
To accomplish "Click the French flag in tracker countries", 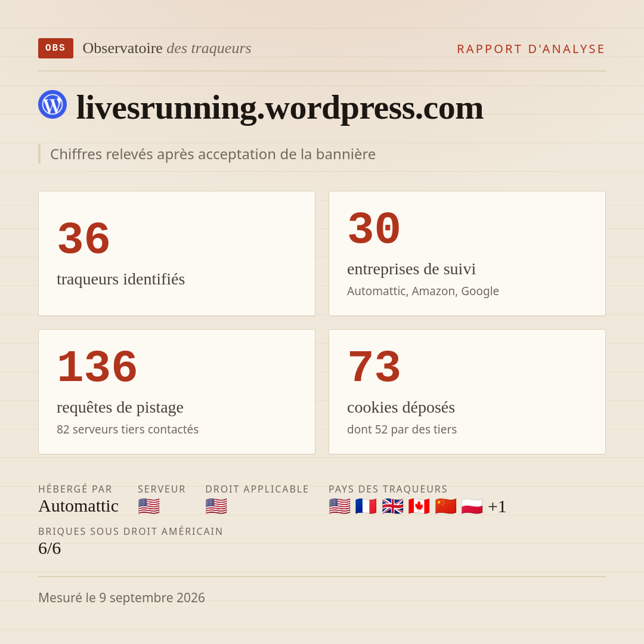I will click(x=366, y=506).
